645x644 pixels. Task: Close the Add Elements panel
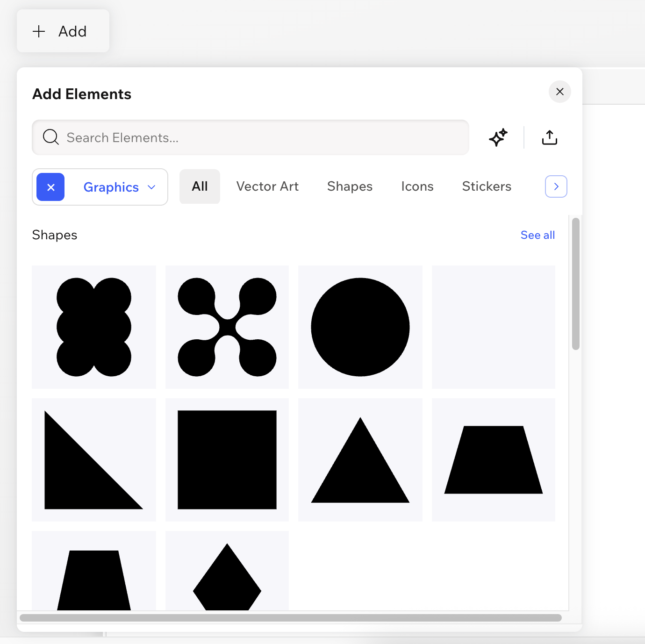pyautogui.click(x=559, y=92)
